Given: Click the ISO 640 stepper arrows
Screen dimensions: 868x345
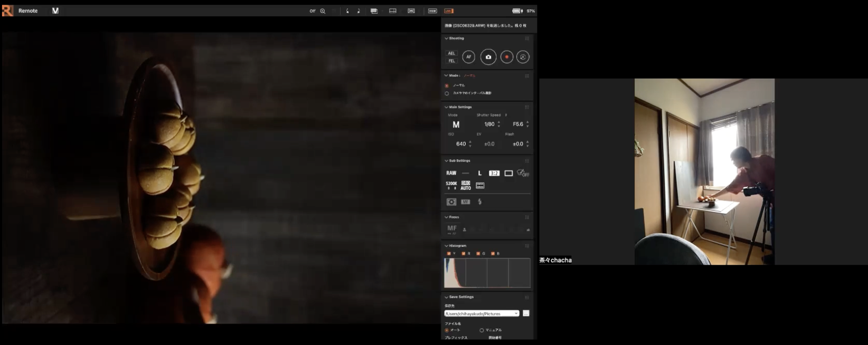Looking at the screenshot, I should tap(470, 144).
